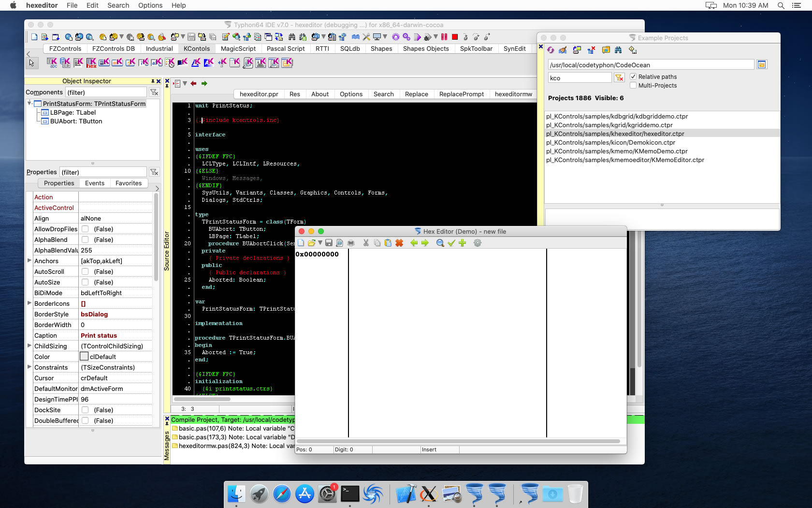Viewport: 812px width, 508px height.
Task: Click the refresh icon in Example Projects window
Action: [x=551, y=50]
